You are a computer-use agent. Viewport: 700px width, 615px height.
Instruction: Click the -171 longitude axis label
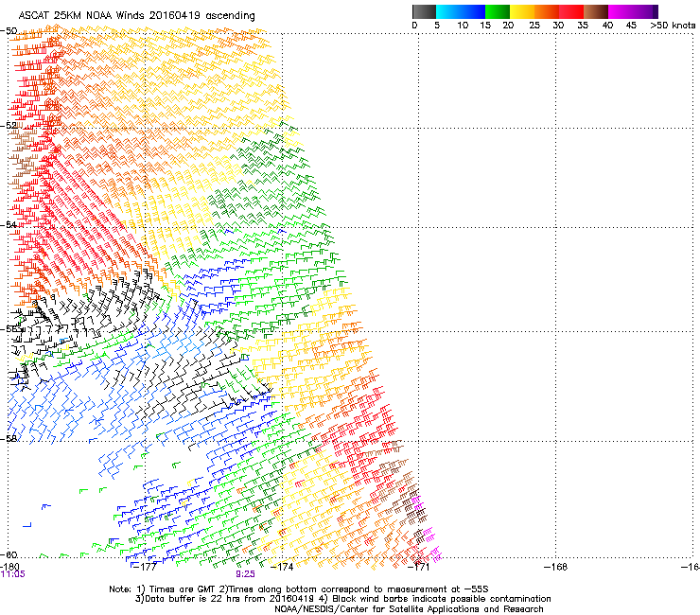pyautogui.click(x=419, y=567)
